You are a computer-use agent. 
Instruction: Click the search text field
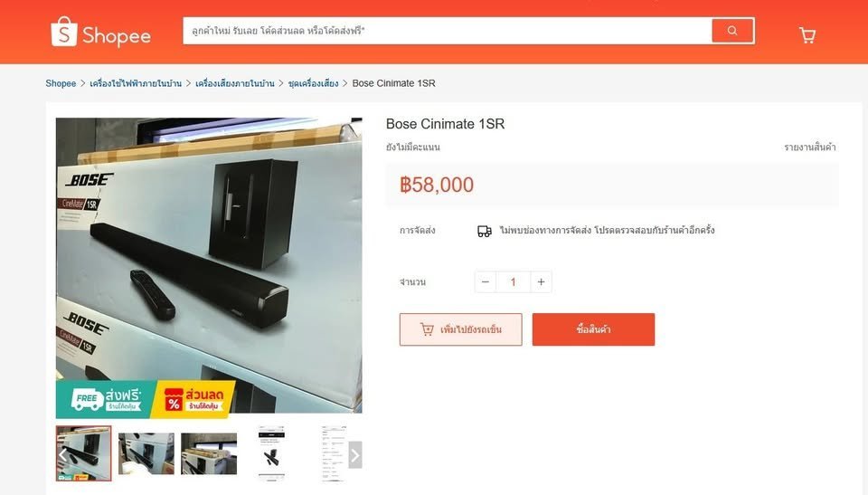(x=448, y=31)
